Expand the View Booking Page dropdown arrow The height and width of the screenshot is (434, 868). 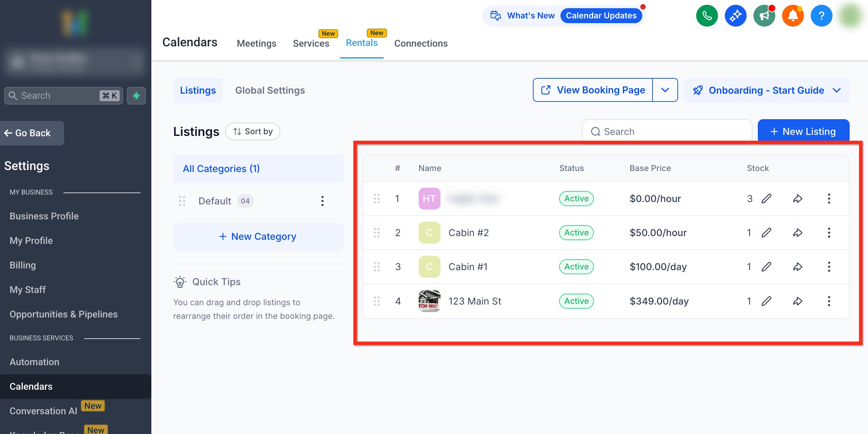pyautogui.click(x=665, y=90)
